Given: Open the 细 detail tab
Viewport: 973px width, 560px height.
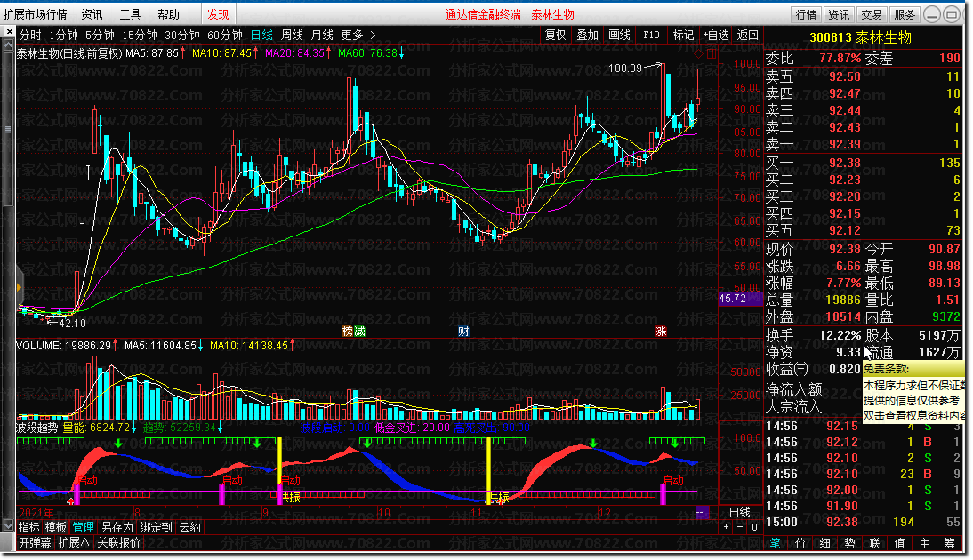Looking at the screenshot, I should pyautogui.click(x=824, y=543).
